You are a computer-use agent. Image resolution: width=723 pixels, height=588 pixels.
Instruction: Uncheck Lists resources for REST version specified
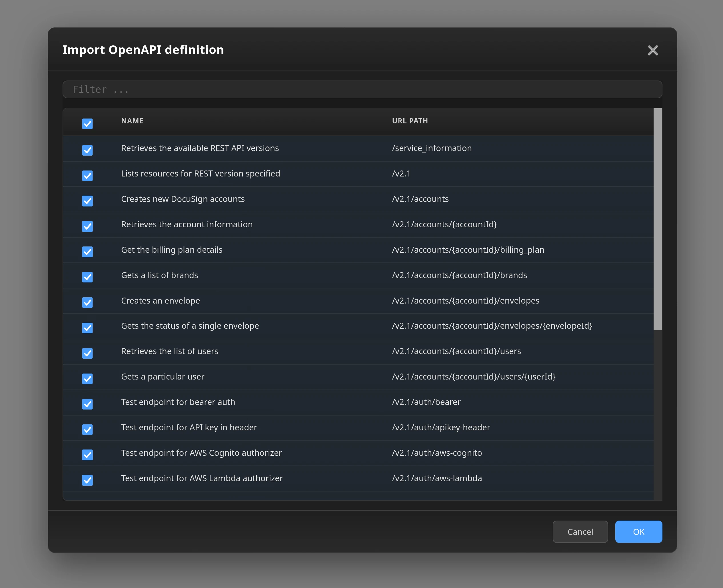click(x=87, y=175)
